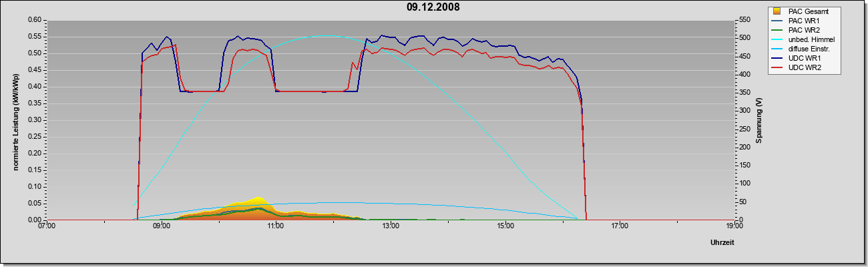
Task: Click the 0.10 left axis value
Action: click(x=35, y=187)
